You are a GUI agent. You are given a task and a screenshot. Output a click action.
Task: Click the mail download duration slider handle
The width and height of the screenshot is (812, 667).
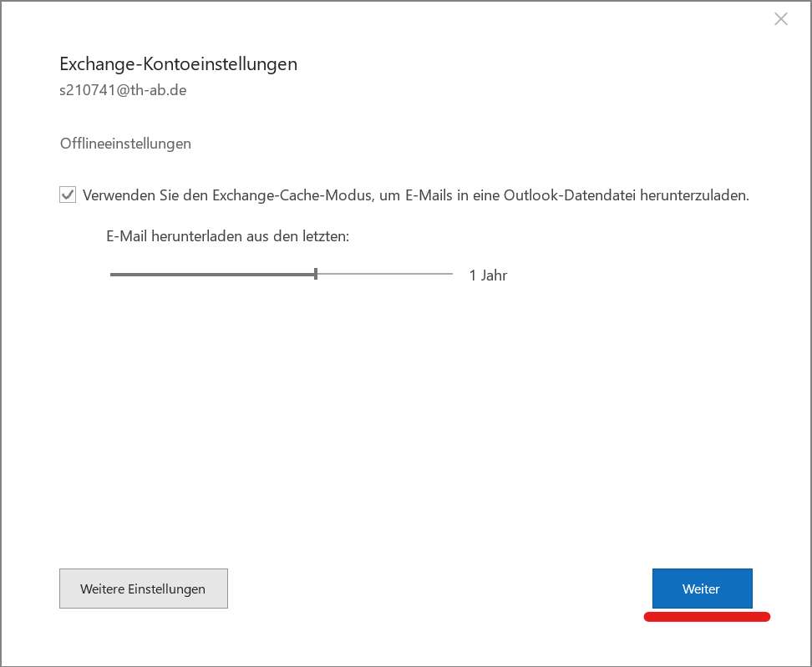click(x=316, y=274)
